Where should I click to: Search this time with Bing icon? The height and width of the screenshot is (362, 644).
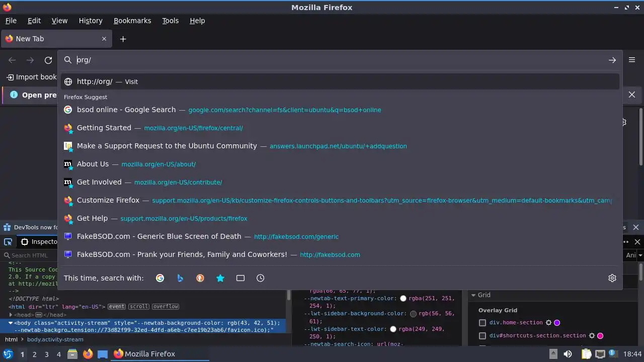click(180, 278)
